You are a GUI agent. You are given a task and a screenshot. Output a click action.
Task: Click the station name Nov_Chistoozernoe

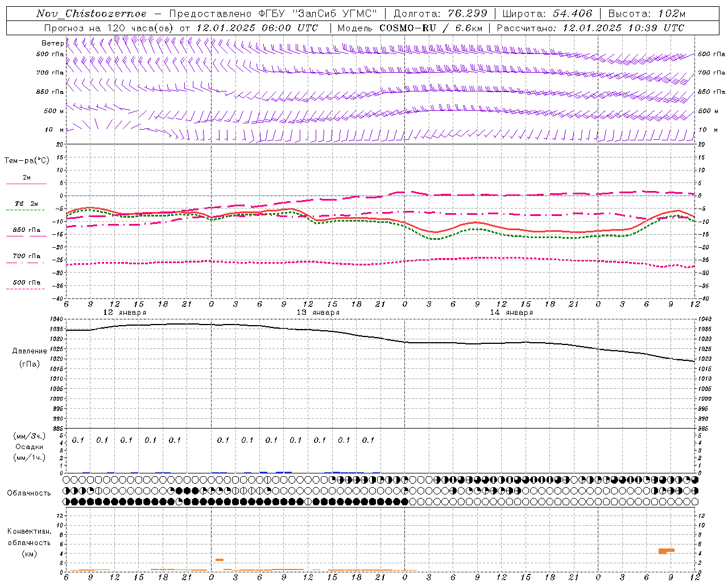click(x=91, y=14)
